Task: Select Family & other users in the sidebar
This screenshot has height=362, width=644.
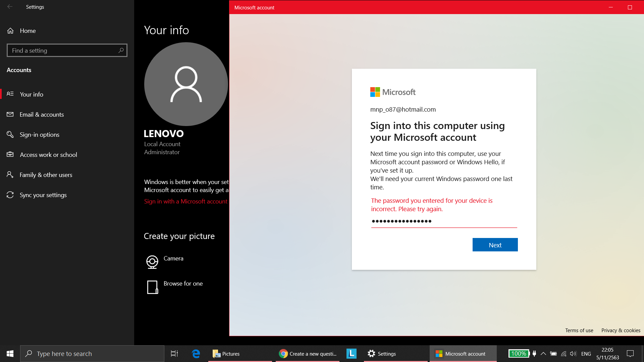Action: click(46, 175)
